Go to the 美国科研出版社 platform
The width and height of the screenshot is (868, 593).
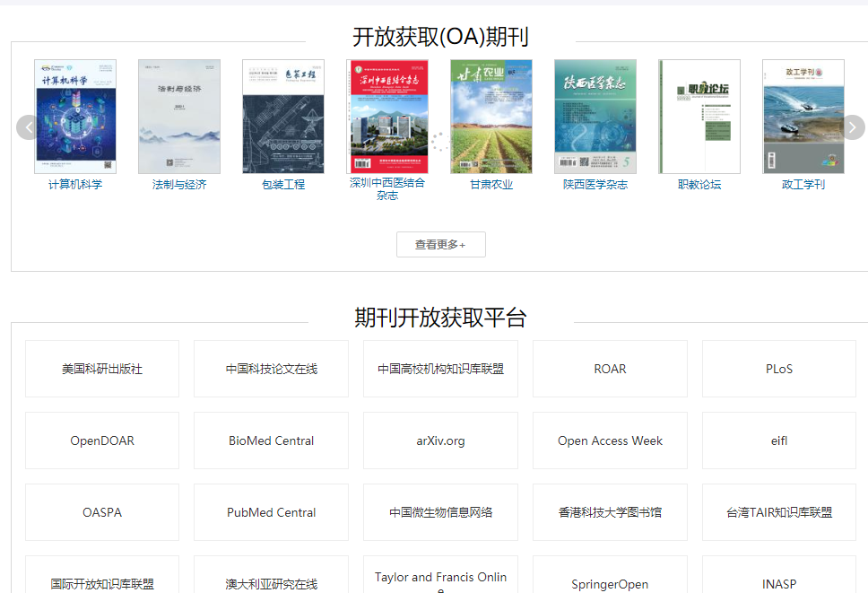pyautogui.click(x=102, y=369)
